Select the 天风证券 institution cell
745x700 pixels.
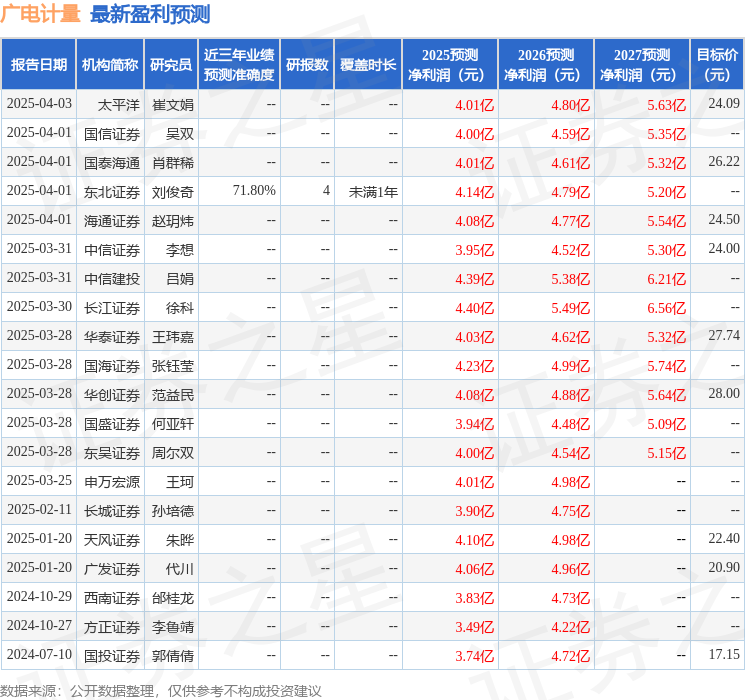pyautogui.click(x=112, y=540)
